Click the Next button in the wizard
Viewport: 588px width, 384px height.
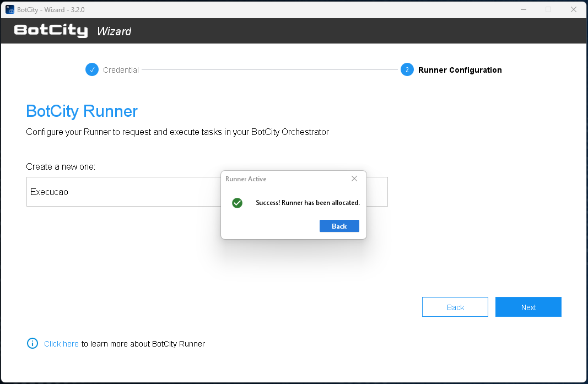pyautogui.click(x=528, y=307)
